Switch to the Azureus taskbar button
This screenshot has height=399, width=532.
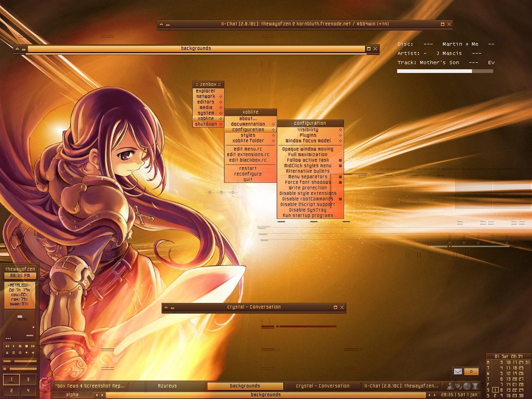point(168,386)
